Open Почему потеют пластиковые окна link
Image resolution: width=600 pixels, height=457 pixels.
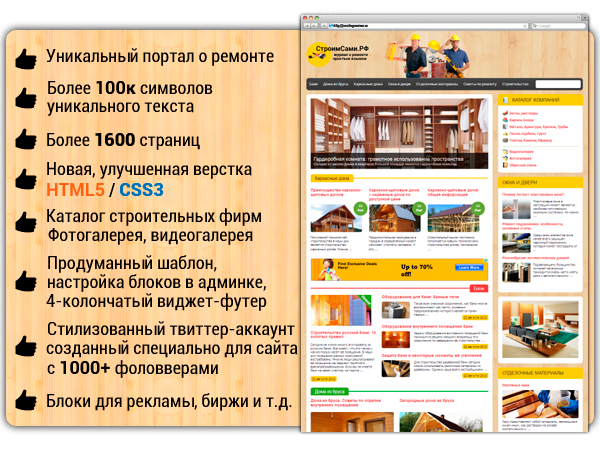[533, 194]
